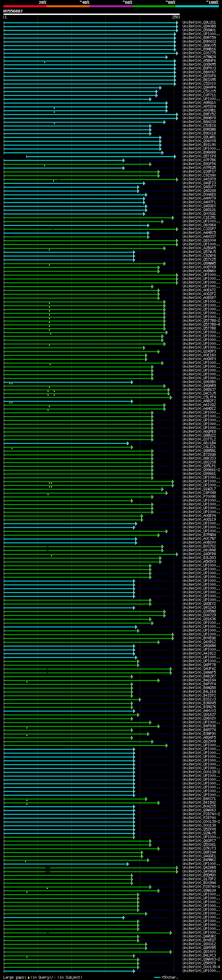Viewport: 222px width, 980px height.
Task: Select the UniRef100_Q0DKM5 entry
Action: pos(199,64)
